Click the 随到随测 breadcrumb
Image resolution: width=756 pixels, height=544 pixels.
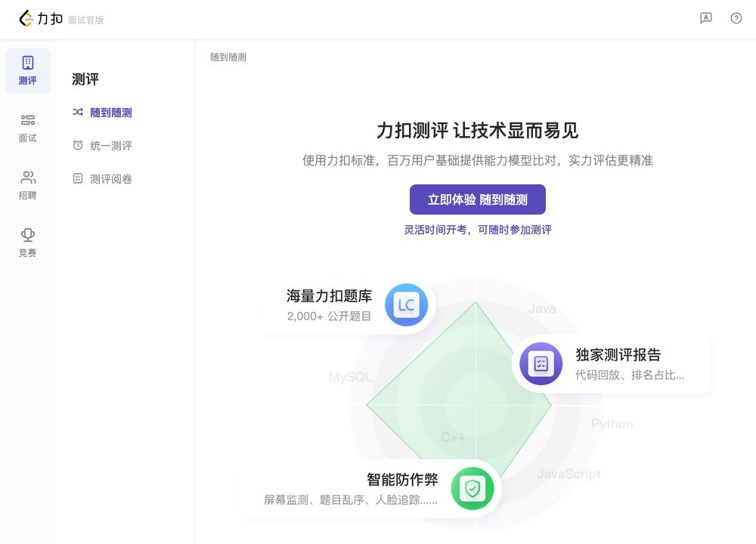tap(228, 57)
